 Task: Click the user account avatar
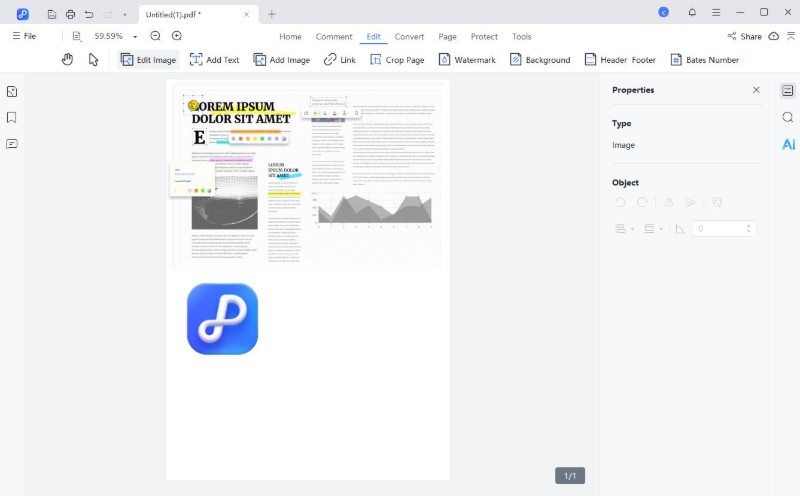click(x=663, y=12)
